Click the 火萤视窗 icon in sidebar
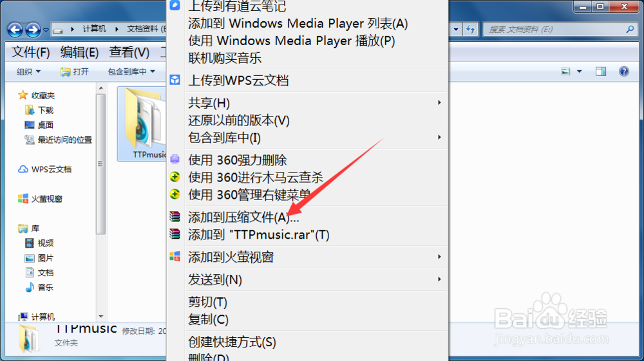Screen dimensions: 644x361 pyautogui.click(x=23, y=199)
